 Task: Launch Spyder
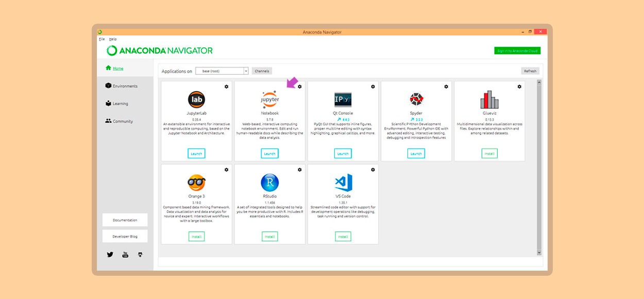coord(416,154)
